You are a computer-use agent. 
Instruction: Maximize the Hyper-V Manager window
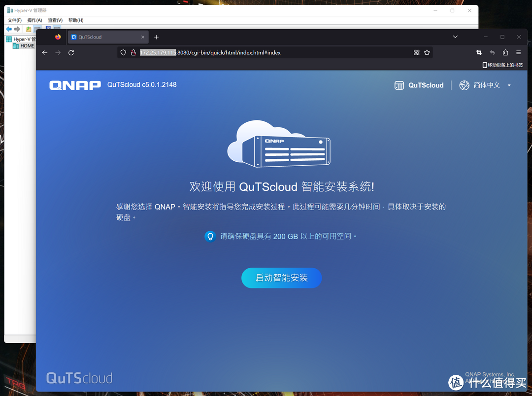coord(452,10)
